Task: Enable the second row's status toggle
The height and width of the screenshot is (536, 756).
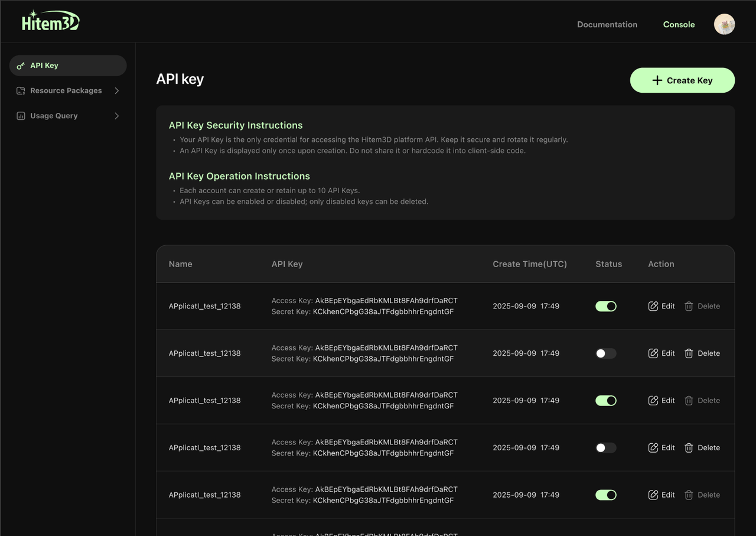Action: (x=606, y=353)
